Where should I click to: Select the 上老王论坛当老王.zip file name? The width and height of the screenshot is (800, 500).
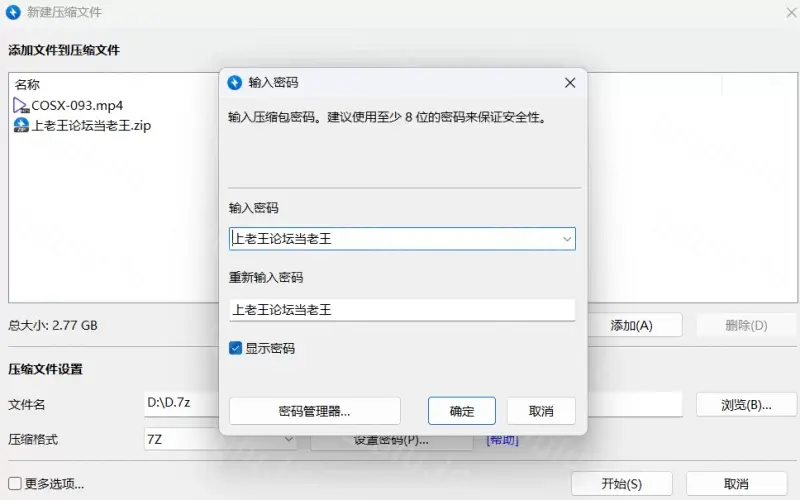pos(91,126)
